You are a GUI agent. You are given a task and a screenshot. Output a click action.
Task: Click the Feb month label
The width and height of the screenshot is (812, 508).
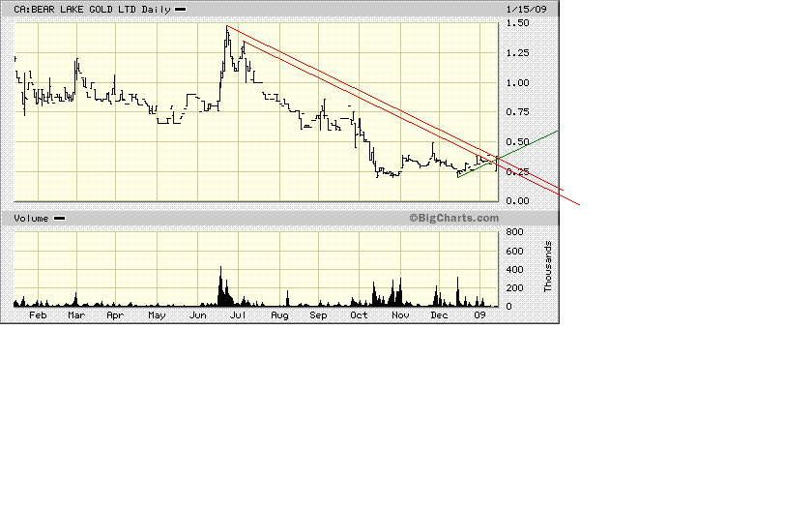point(38,315)
